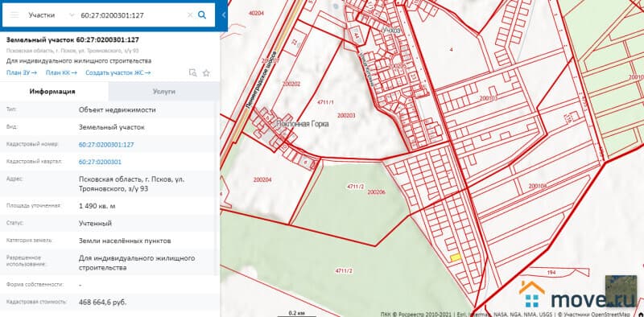Click quarter label 200202 on map
Screen dimensions: 644x317
point(291,84)
